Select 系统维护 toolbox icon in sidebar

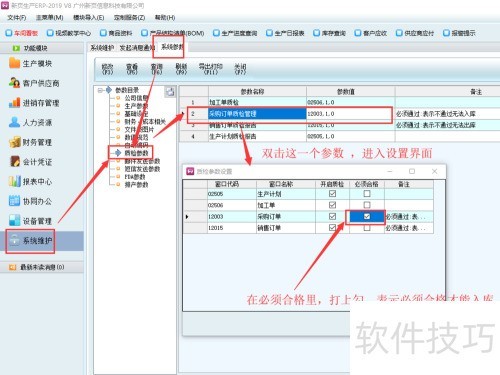(x=15, y=240)
